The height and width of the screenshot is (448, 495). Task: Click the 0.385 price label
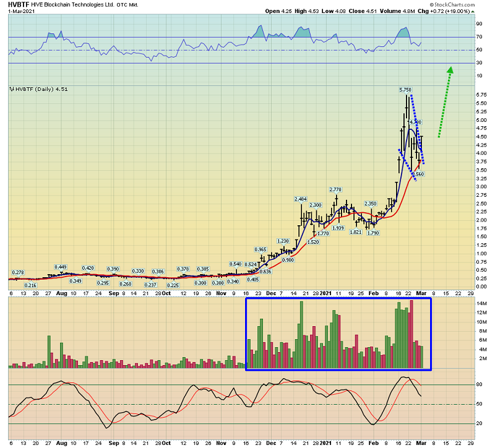[x=203, y=269]
